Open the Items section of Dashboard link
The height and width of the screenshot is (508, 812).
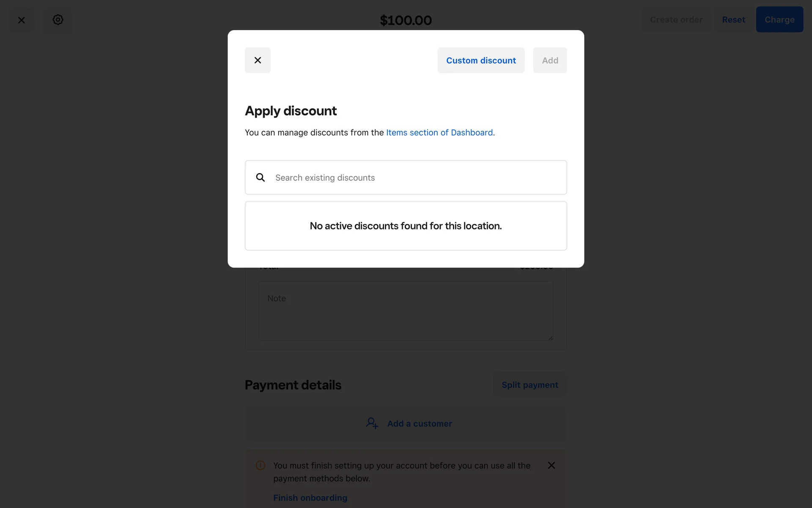pyautogui.click(x=439, y=133)
